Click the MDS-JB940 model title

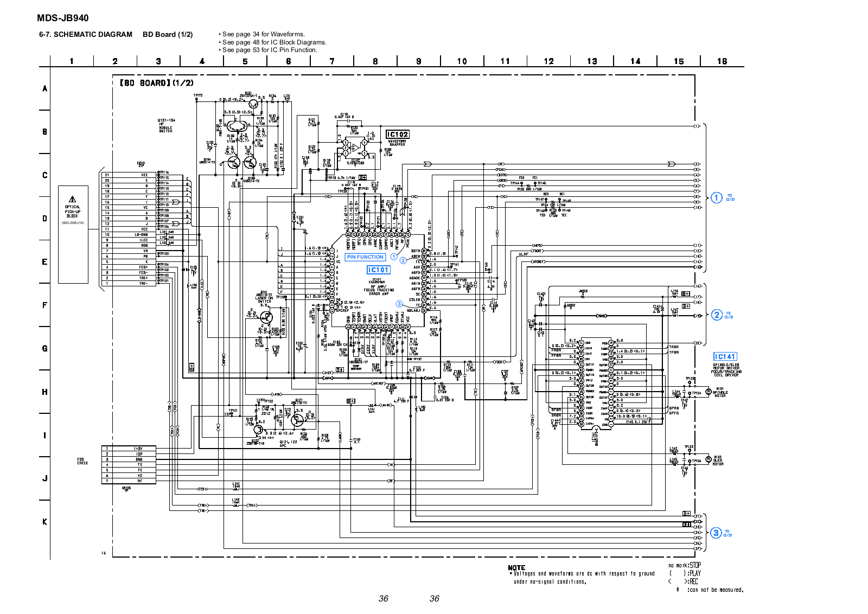coord(62,18)
